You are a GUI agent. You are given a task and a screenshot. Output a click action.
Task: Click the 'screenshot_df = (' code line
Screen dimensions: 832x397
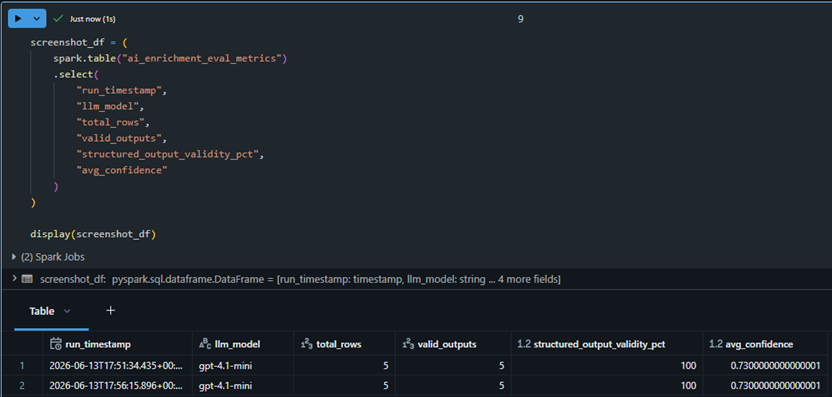click(x=79, y=42)
